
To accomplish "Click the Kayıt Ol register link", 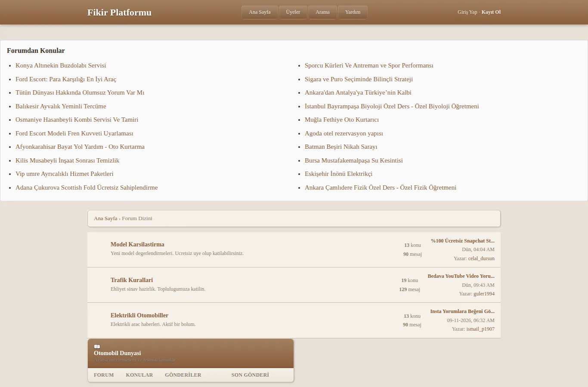I will (491, 12).
